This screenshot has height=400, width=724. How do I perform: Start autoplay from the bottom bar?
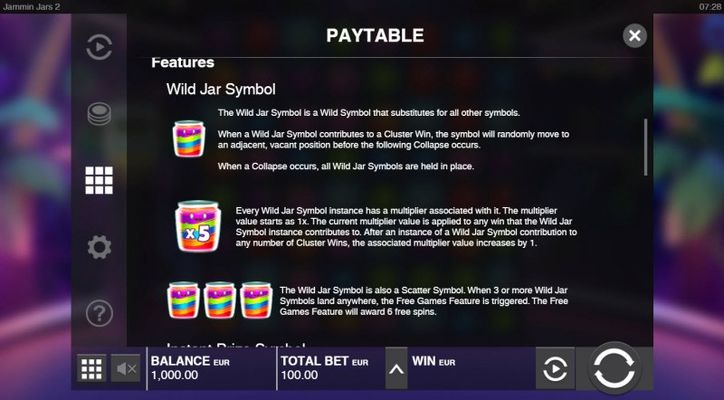(555, 369)
